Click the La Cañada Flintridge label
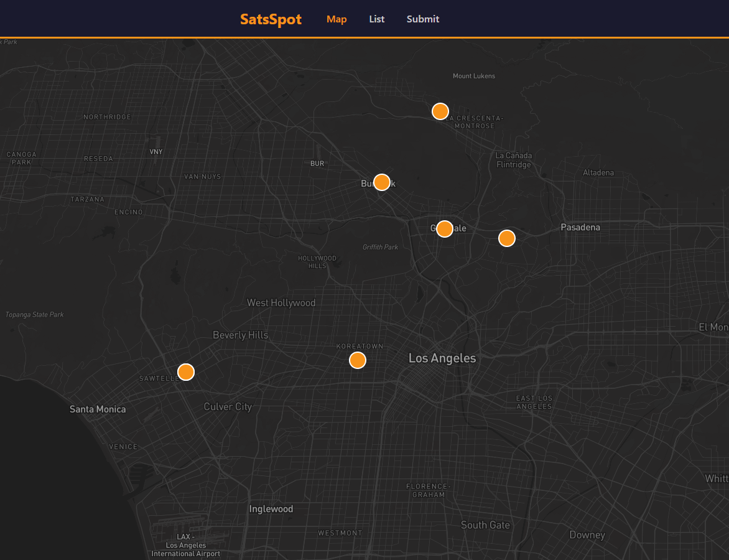This screenshot has width=729, height=560. coord(514,160)
